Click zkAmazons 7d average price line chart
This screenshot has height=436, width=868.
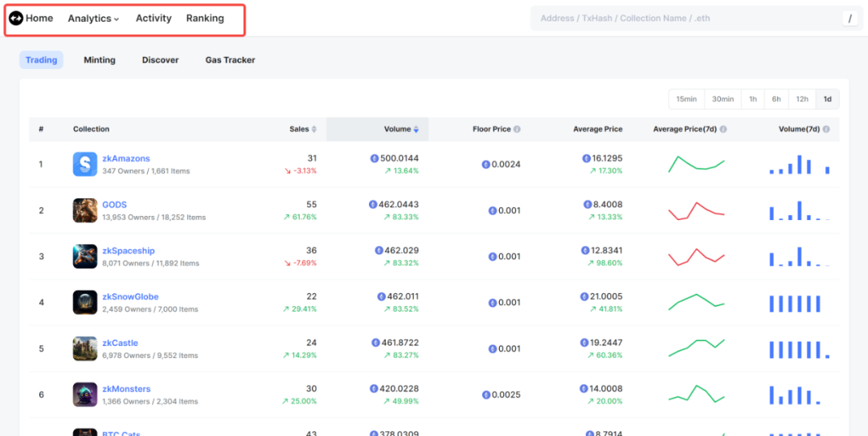coord(696,165)
